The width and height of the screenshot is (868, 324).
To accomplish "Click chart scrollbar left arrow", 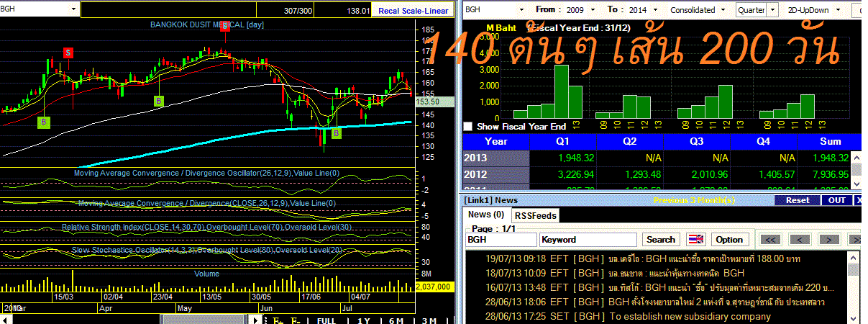I will [4, 320].
